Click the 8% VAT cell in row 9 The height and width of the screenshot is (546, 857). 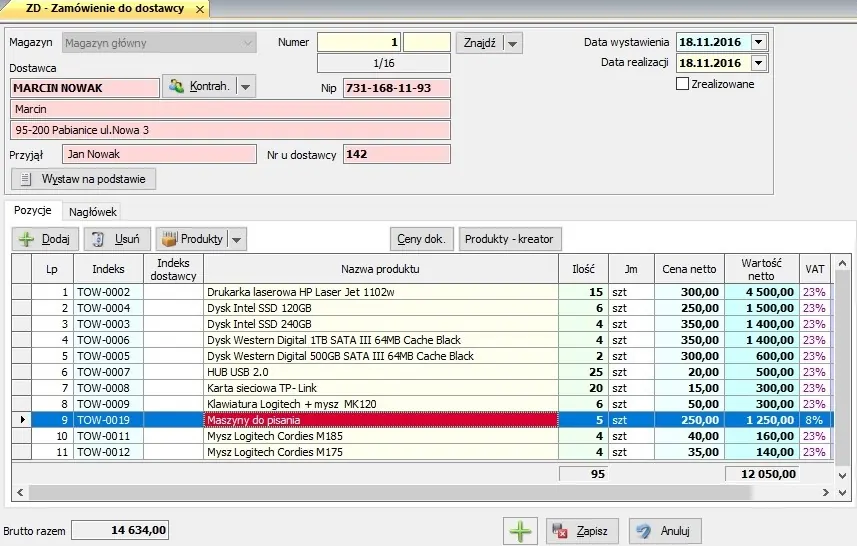(814, 420)
